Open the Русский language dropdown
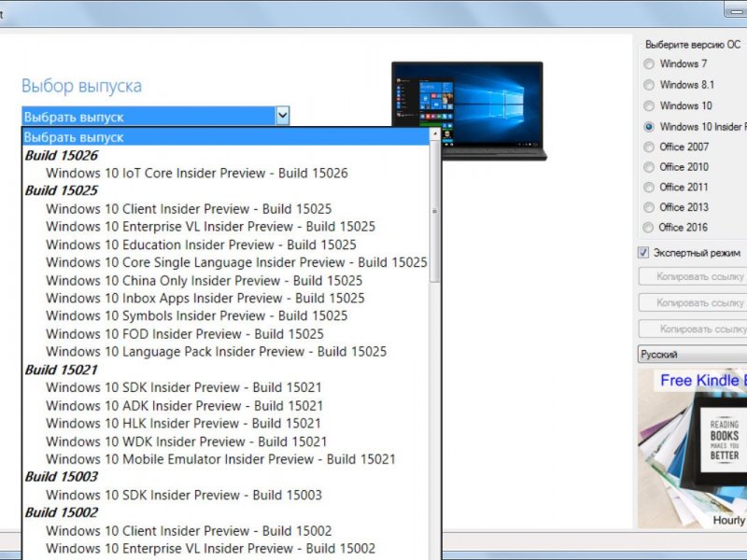 [x=692, y=355]
